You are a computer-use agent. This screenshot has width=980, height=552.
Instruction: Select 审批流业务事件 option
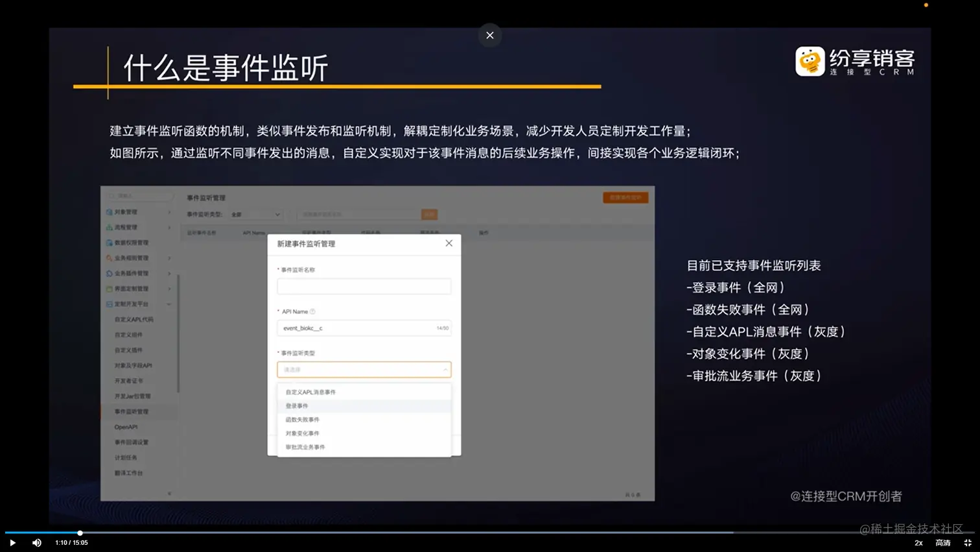tap(364, 447)
